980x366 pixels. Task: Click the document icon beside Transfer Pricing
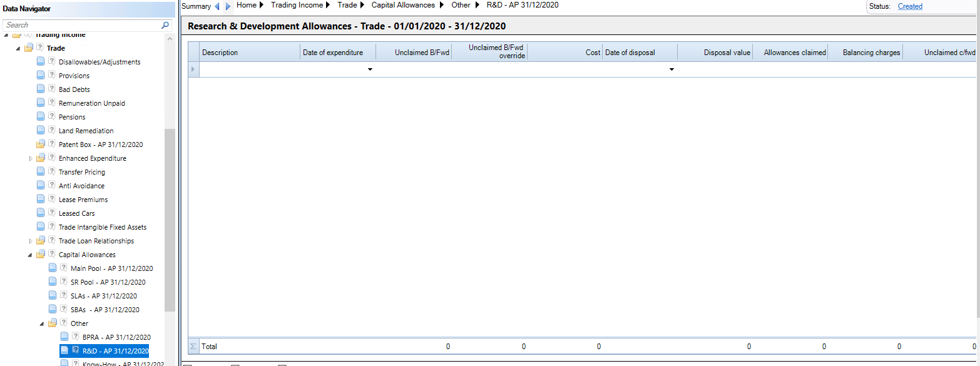[41, 171]
